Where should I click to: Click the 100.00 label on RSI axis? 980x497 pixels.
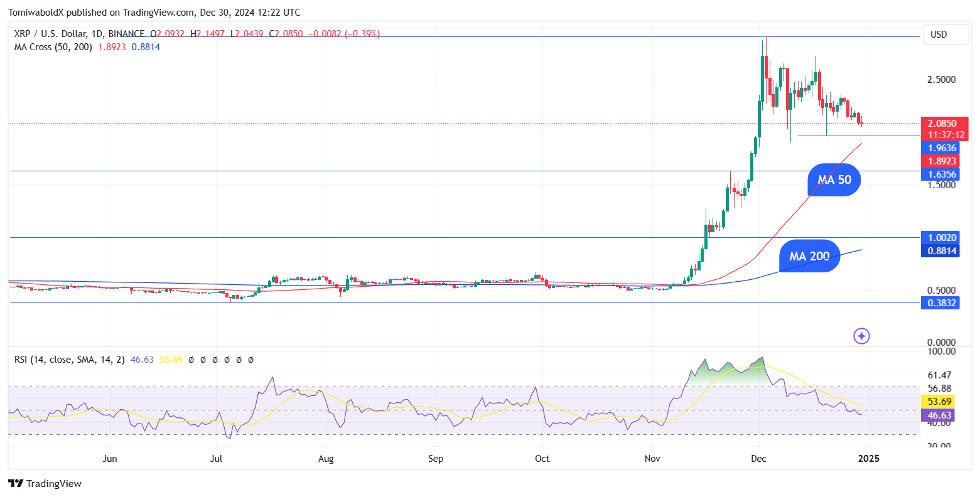pos(942,352)
